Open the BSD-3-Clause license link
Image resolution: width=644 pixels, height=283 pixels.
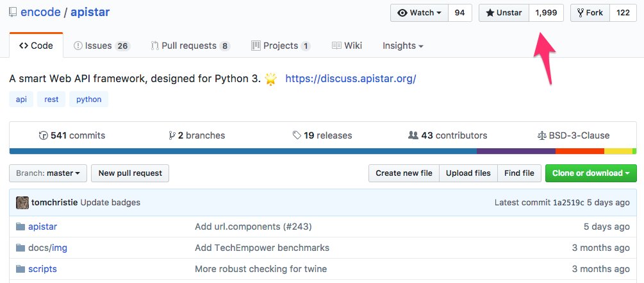tap(574, 135)
